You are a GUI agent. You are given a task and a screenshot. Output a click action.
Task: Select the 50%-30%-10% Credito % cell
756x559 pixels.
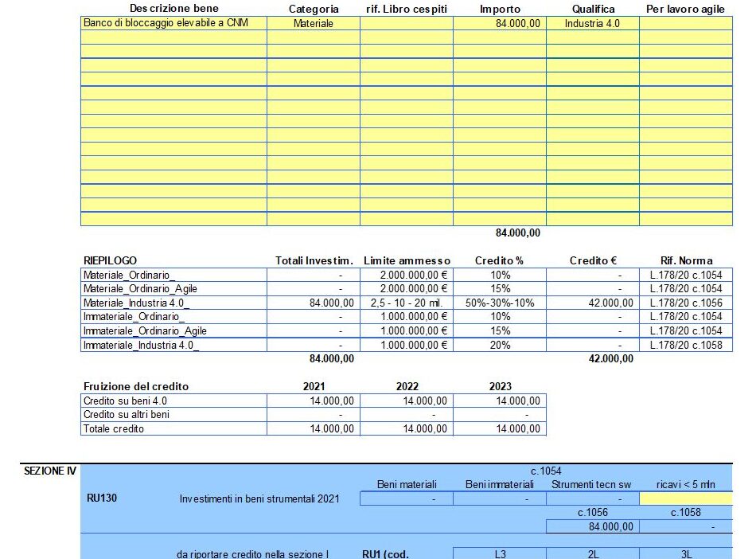point(500,303)
